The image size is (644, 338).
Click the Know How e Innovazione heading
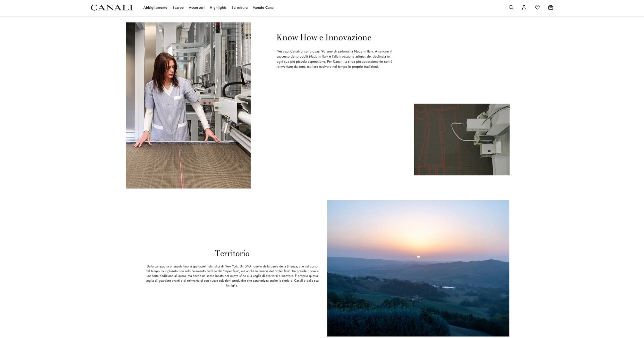pyautogui.click(x=324, y=38)
